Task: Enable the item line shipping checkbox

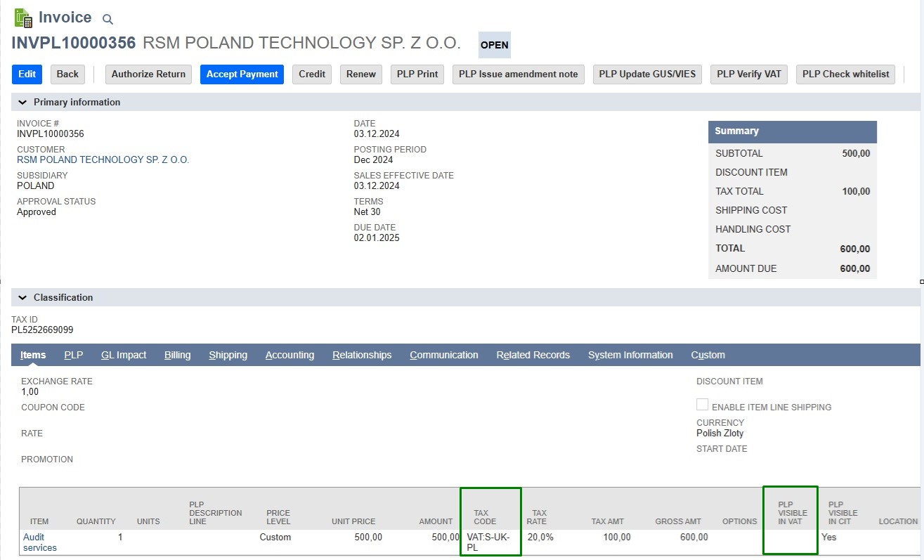Action: click(702, 405)
